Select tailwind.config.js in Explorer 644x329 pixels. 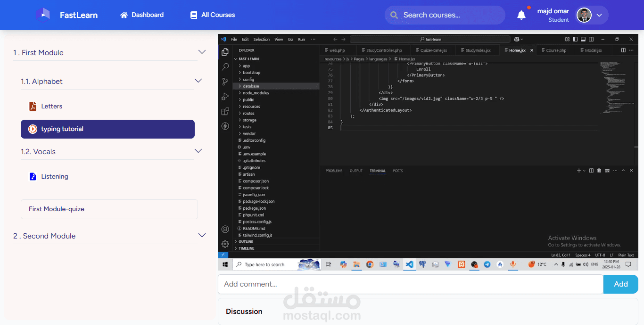click(x=276, y=235)
